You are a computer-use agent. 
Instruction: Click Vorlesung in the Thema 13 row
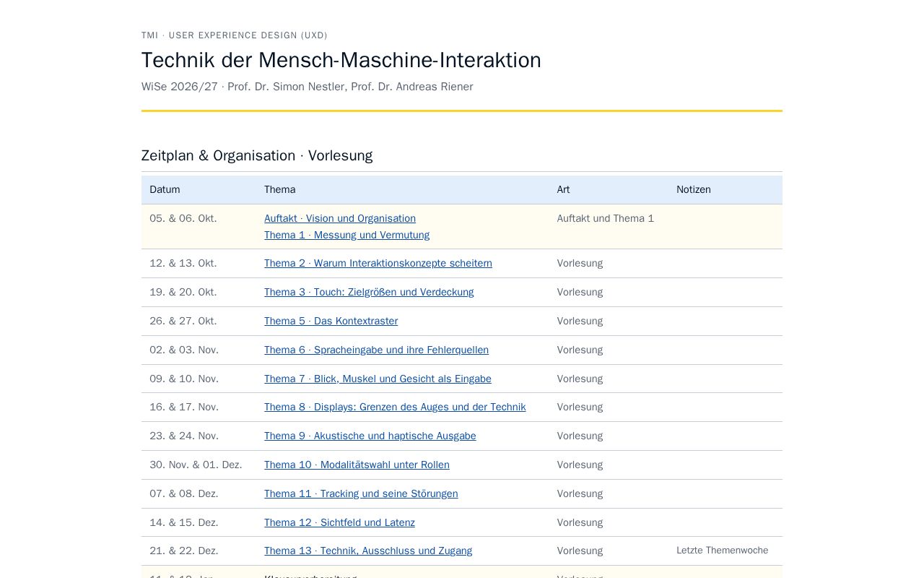click(x=580, y=551)
